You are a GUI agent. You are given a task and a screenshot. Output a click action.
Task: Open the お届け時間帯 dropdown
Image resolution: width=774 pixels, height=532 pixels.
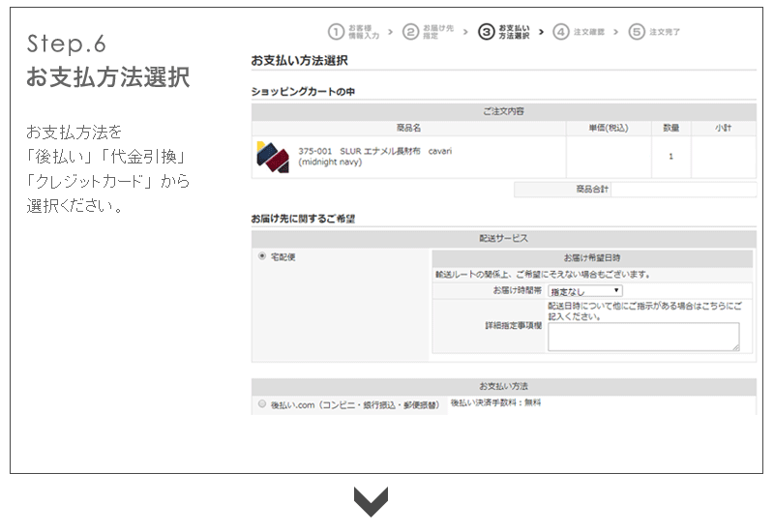pyautogui.click(x=585, y=290)
